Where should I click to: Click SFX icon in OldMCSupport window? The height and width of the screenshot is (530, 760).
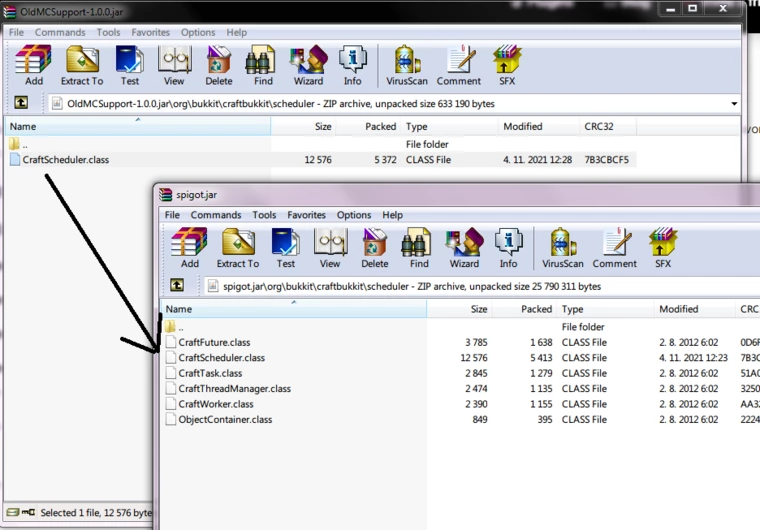pos(507,65)
